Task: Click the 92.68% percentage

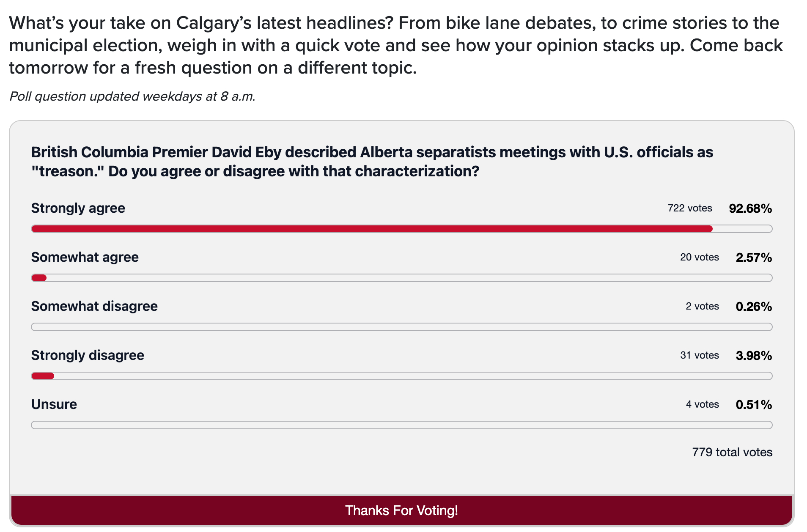Action: pos(750,208)
